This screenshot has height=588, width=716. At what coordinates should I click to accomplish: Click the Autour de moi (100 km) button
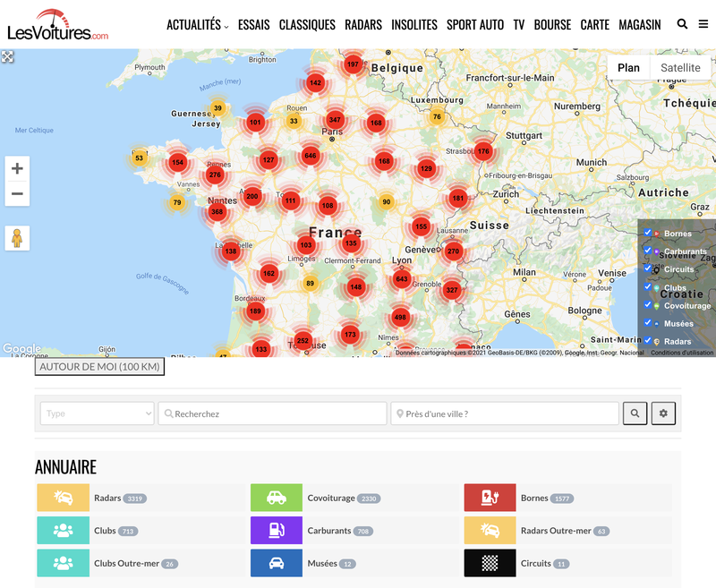[99, 366]
